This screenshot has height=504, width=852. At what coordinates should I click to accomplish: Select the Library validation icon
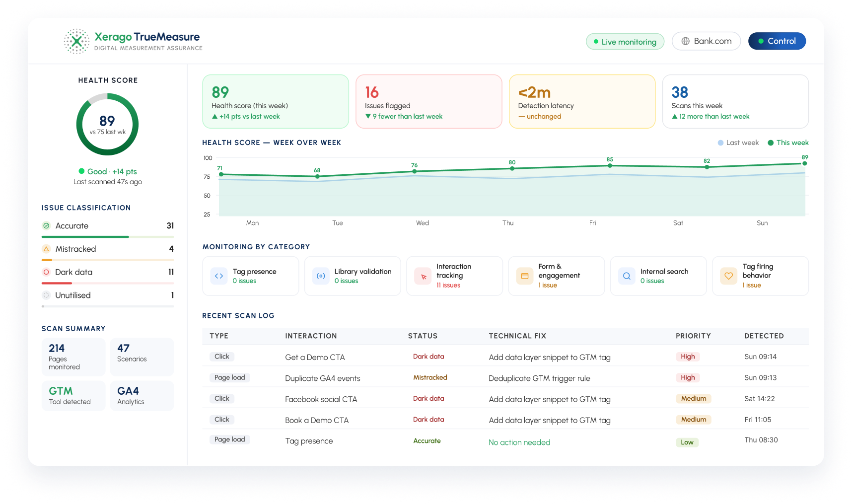(321, 276)
